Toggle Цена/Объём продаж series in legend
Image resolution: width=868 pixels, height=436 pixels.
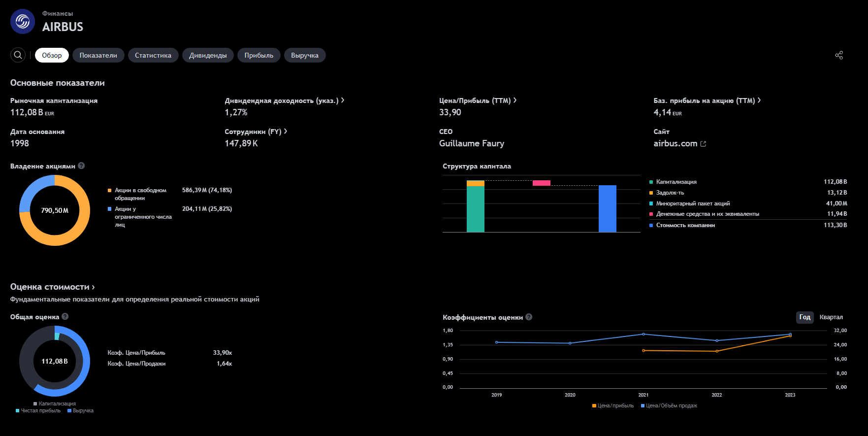pos(669,406)
